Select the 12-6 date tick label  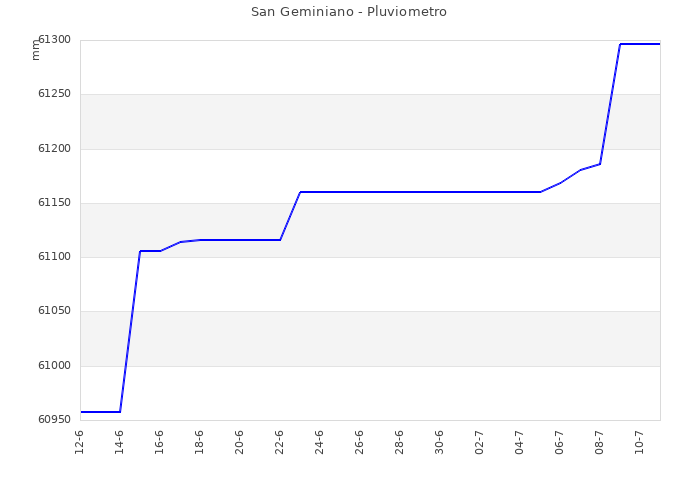point(79,442)
